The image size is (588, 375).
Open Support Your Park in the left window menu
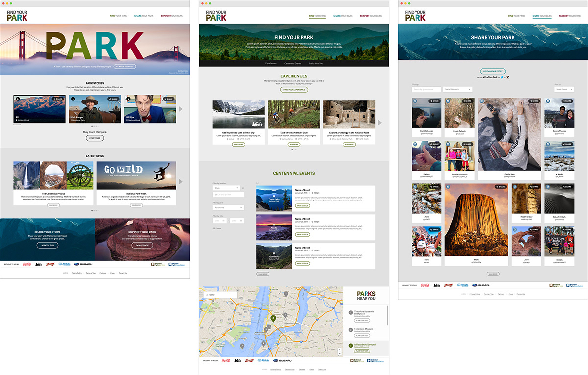171,16
